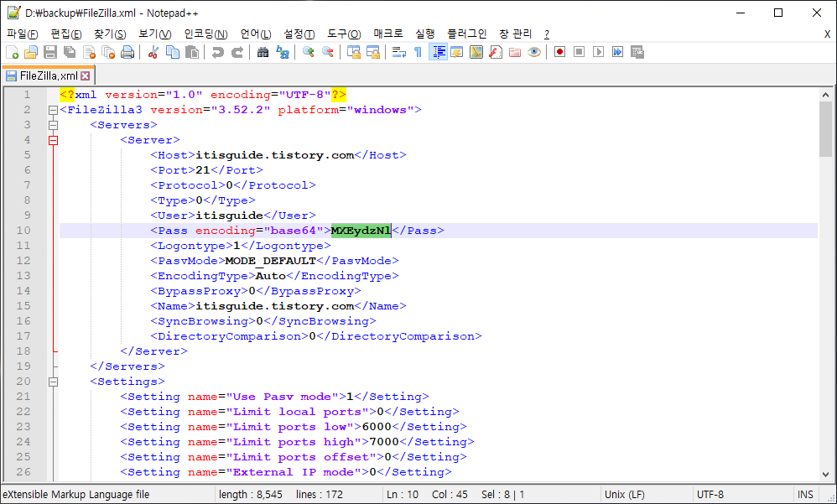Open the 플러그인 menu
The image size is (837, 504).
click(466, 34)
